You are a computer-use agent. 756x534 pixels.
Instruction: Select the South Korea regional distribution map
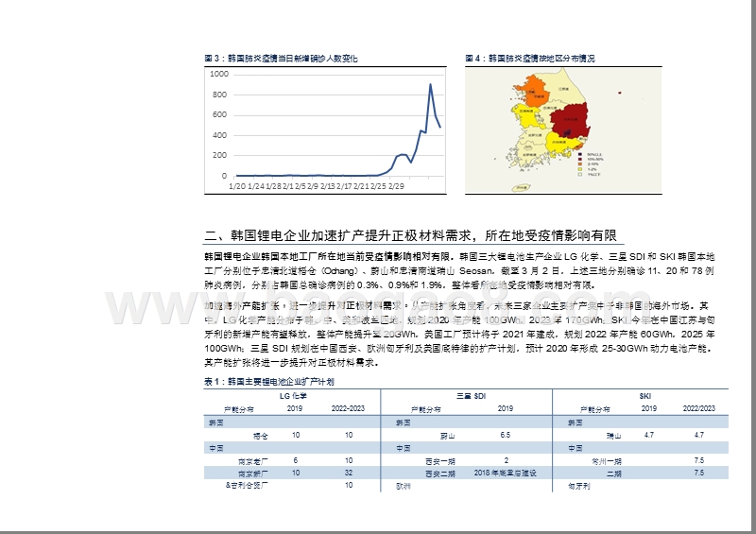pyautogui.click(x=563, y=130)
